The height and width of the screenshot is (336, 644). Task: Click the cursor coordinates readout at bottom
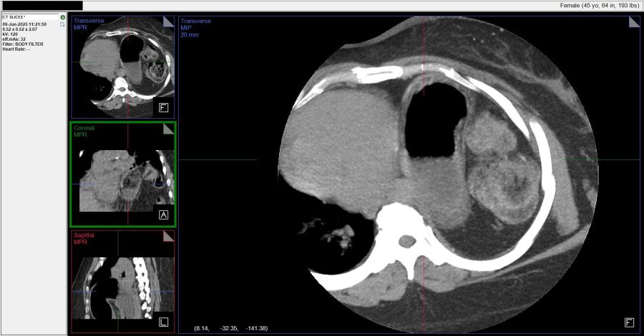(x=231, y=328)
